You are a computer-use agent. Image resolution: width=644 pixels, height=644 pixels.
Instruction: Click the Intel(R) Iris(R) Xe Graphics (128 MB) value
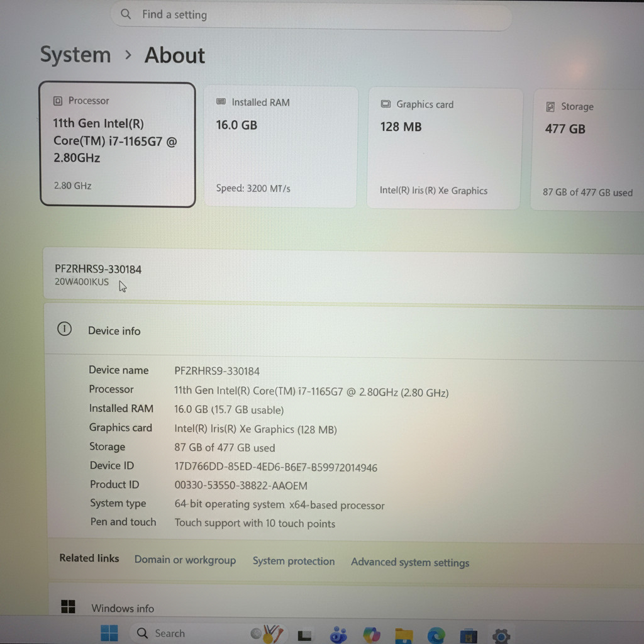pyautogui.click(x=255, y=429)
